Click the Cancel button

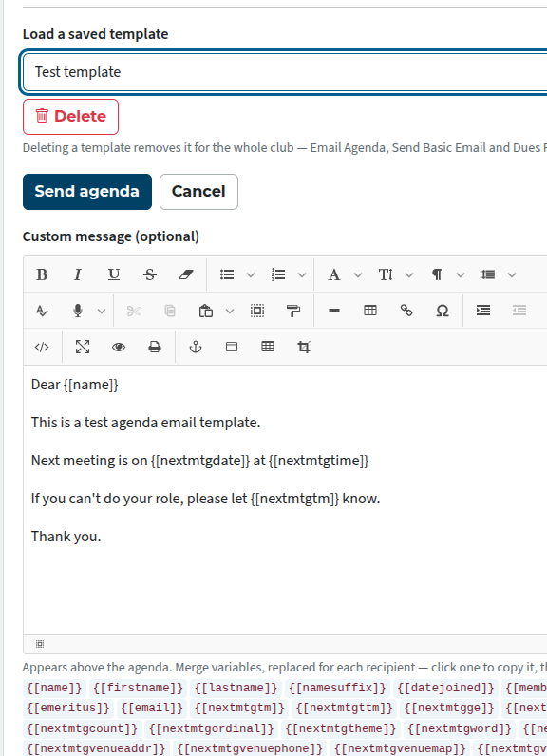(x=198, y=192)
